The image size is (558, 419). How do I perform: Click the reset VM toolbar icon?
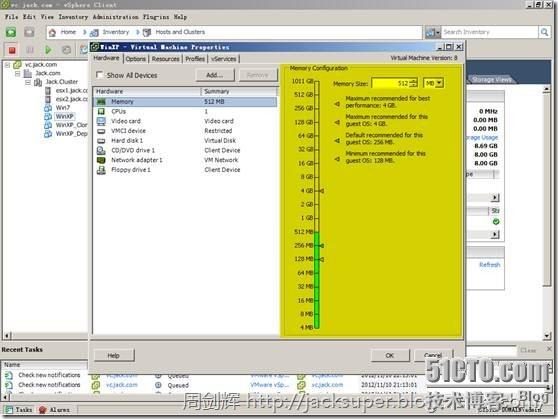coord(67,50)
